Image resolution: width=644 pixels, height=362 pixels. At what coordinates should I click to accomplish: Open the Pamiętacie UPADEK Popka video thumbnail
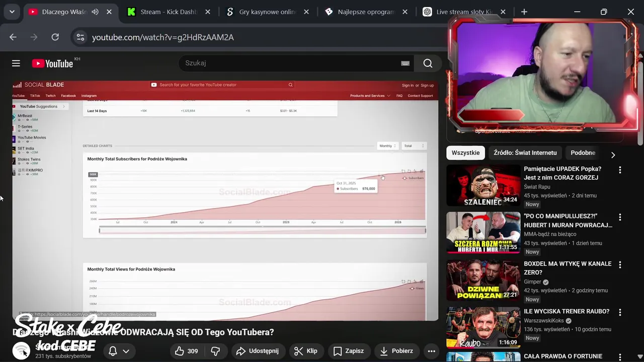tap(484, 186)
